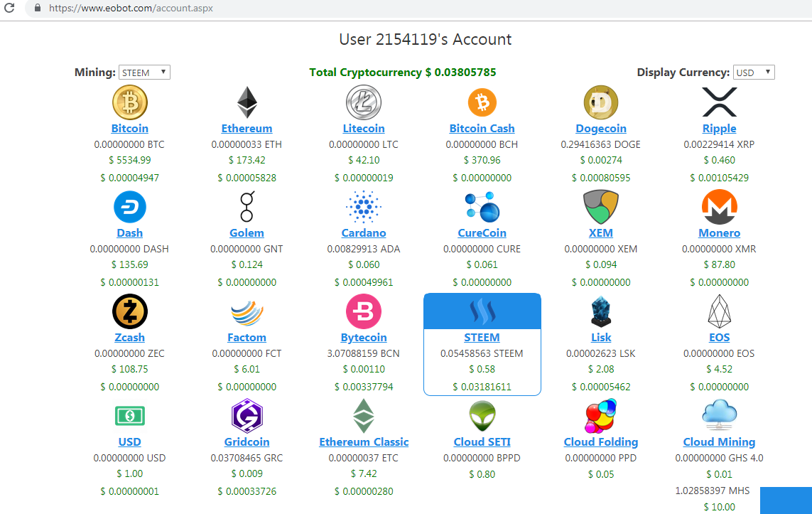Click the Factom swirl icon

(x=247, y=312)
